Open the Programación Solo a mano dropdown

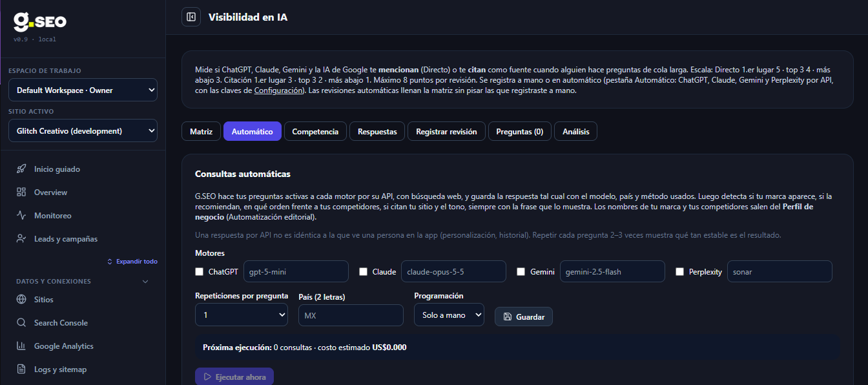pos(449,315)
